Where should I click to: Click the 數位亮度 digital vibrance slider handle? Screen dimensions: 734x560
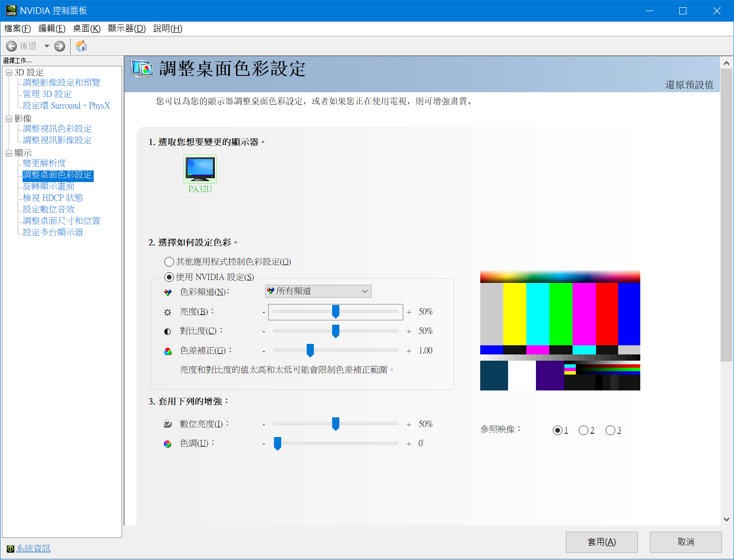pyautogui.click(x=336, y=424)
